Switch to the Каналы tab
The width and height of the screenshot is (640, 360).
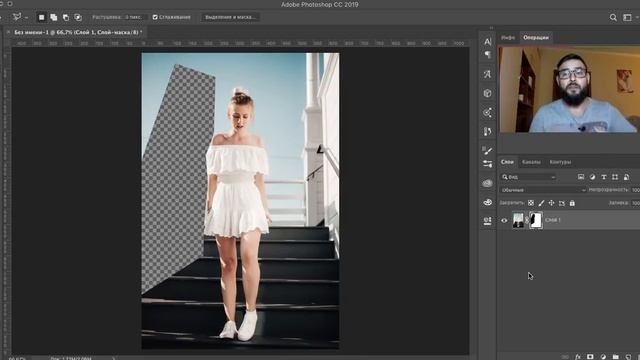tap(531, 162)
